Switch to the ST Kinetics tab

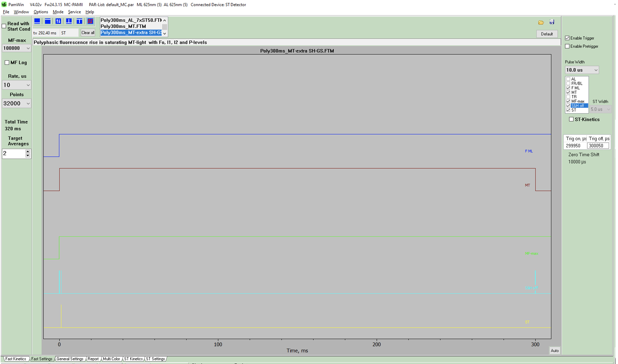tap(133, 359)
